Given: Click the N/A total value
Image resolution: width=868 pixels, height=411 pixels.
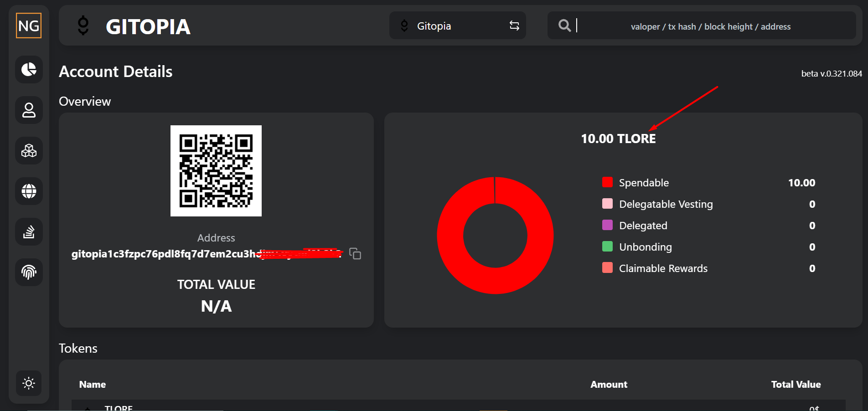Looking at the screenshot, I should point(216,306).
